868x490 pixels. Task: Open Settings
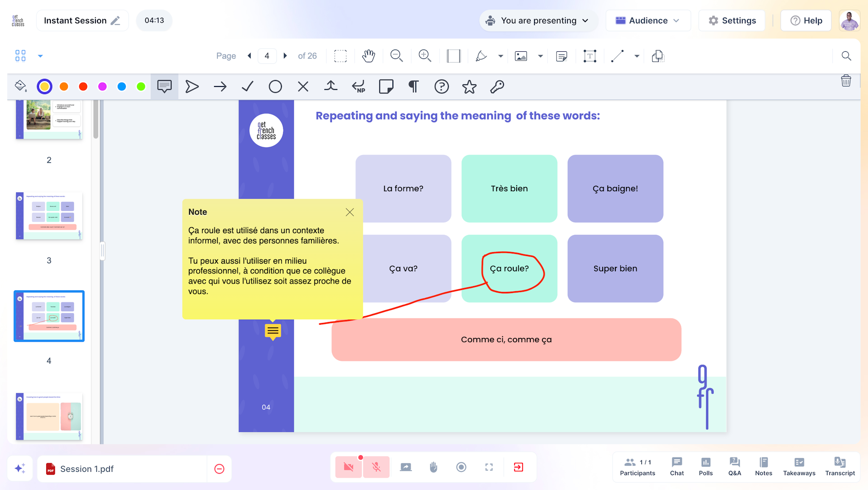click(732, 20)
